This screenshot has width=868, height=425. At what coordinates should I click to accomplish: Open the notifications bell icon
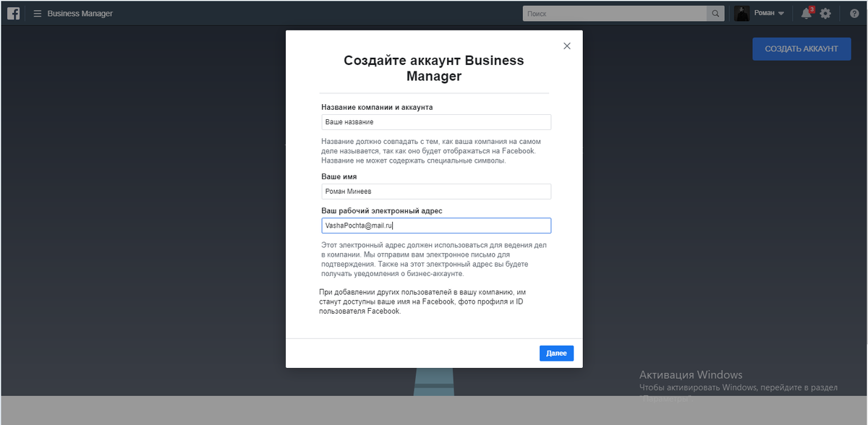(x=807, y=14)
